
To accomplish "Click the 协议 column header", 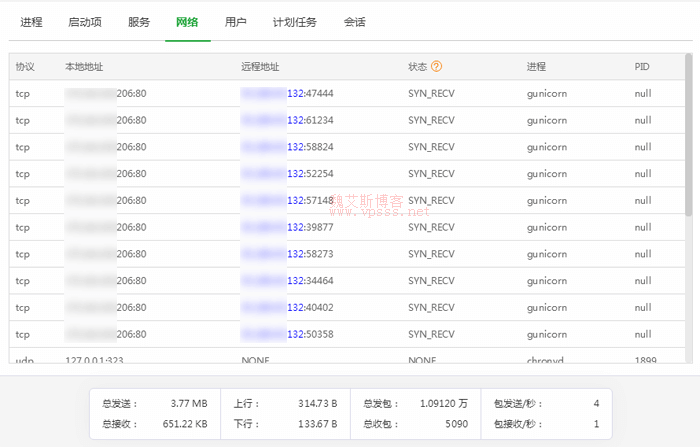I will point(25,67).
